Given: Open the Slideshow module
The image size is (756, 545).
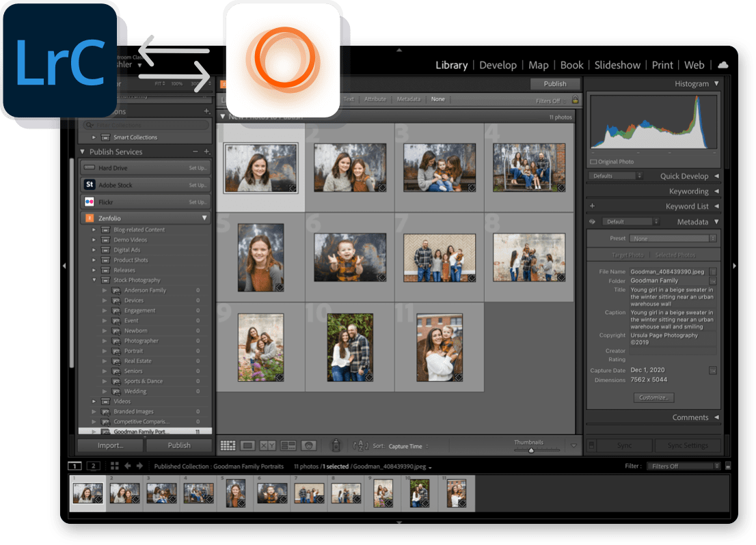Looking at the screenshot, I should [x=617, y=65].
